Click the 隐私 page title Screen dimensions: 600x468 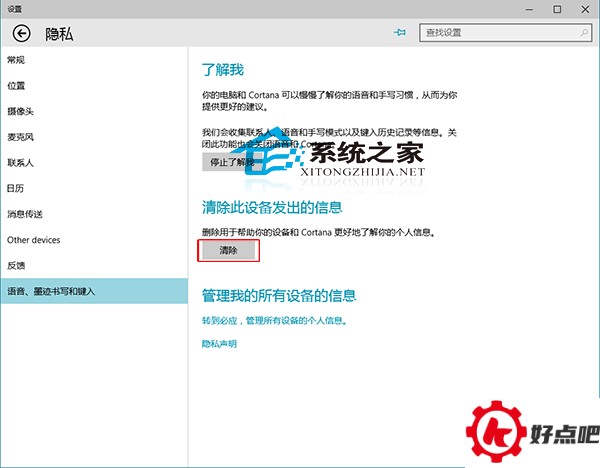pyautogui.click(x=59, y=34)
